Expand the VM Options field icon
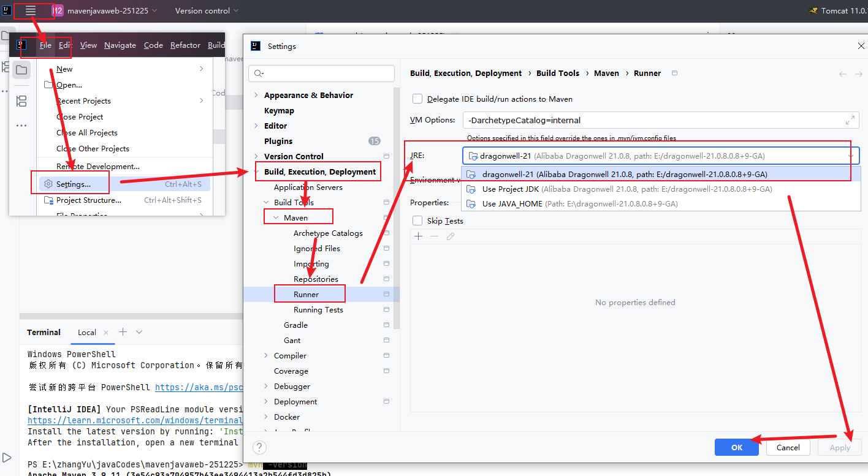The height and width of the screenshot is (476, 868). coord(851,120)
